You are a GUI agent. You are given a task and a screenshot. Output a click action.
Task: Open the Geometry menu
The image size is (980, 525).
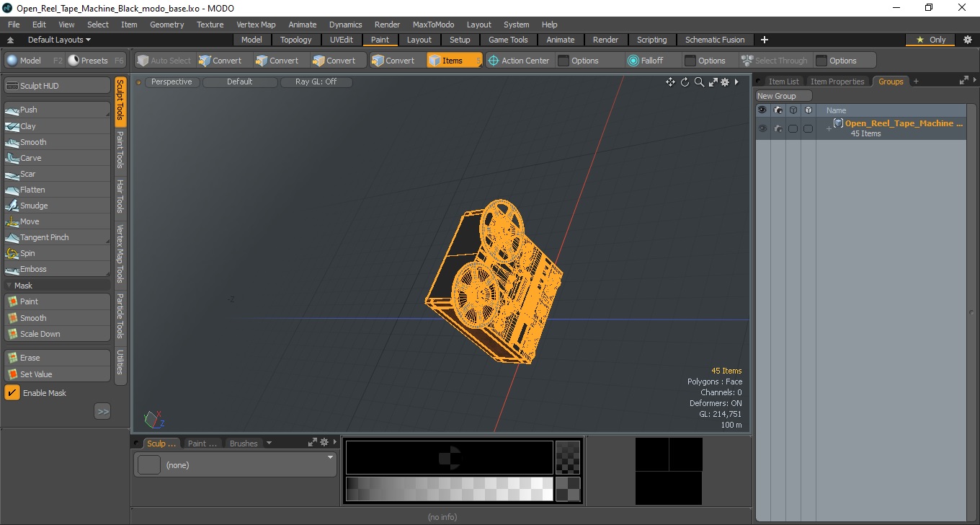167,25
